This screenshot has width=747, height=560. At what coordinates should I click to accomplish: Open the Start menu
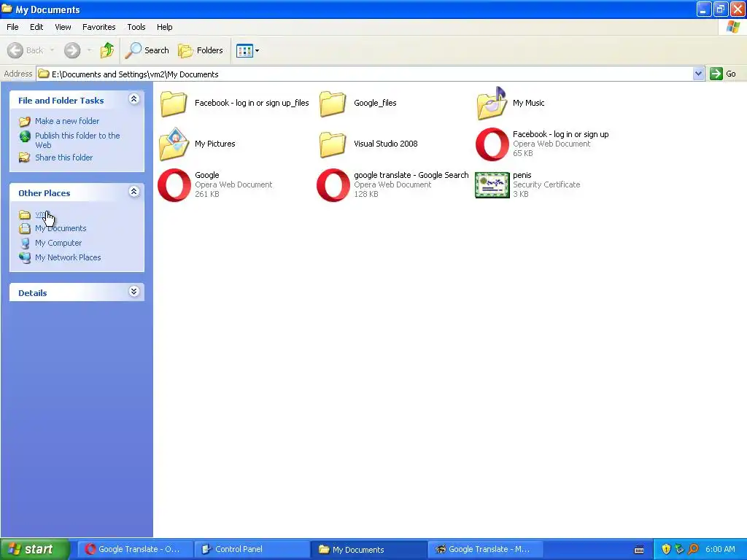pyautogui.click(x=35, y=549)
